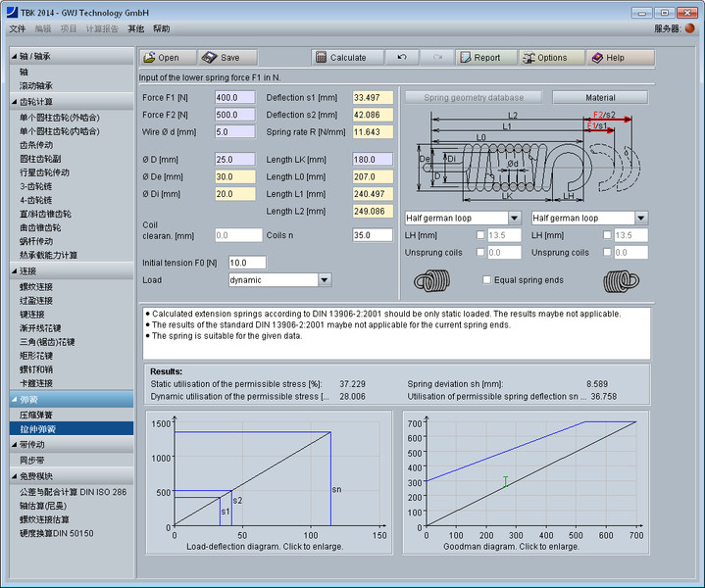This screenshot has height=588, width=705.
Task: Open the 帮助 menu
Action: pyautogui.click(x=161, y=28)
